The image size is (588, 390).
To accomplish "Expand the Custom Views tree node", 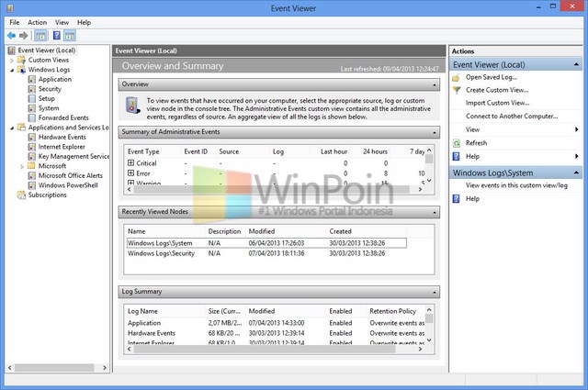I will point(12,61).
